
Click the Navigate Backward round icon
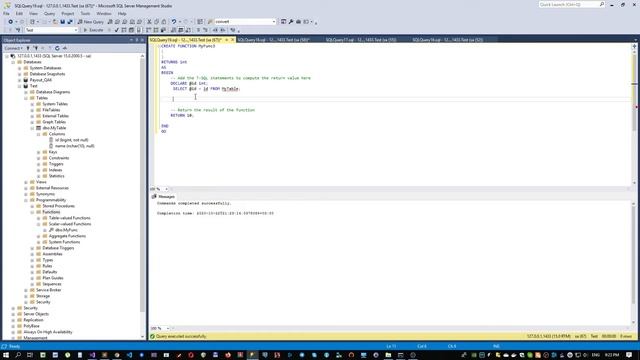tap(11, 22)
